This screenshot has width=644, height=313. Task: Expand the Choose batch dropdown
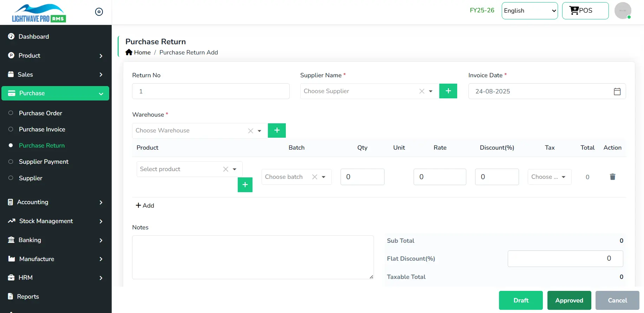click(323, 177)
